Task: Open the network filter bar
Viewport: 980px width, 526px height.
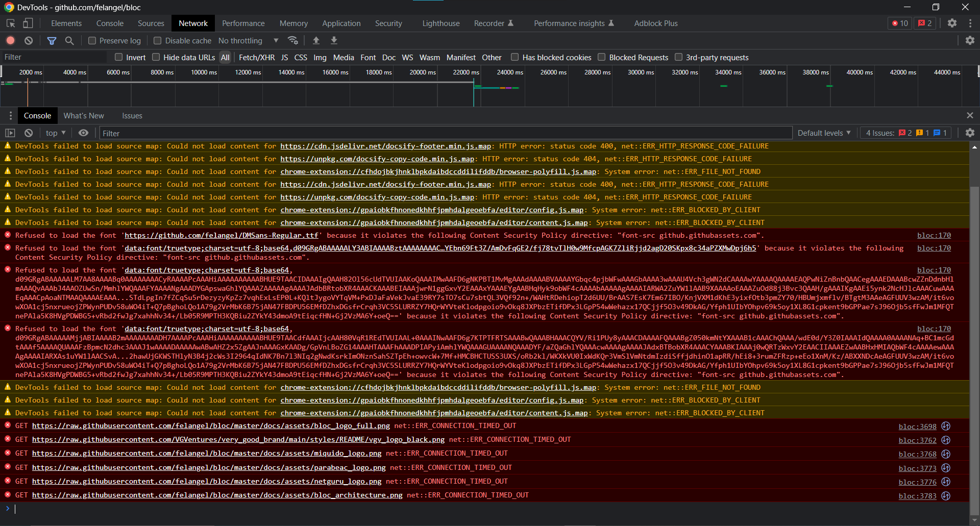Action: (52, 40)
